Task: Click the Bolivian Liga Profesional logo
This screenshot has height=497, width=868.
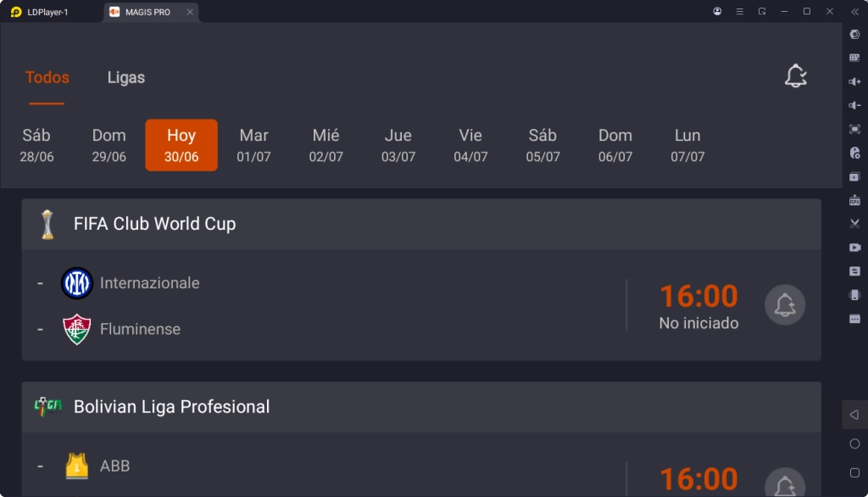Action: pyautogui.click(x=47, y=407)
